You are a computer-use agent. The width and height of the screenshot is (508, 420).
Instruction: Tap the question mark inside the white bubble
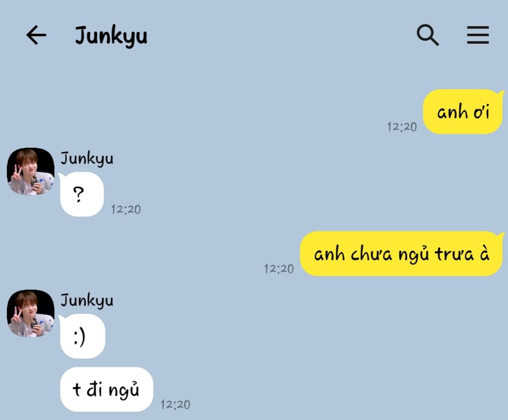78,195
